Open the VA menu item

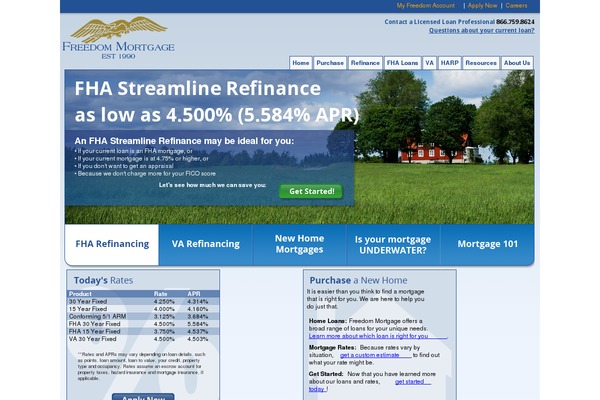429,63
